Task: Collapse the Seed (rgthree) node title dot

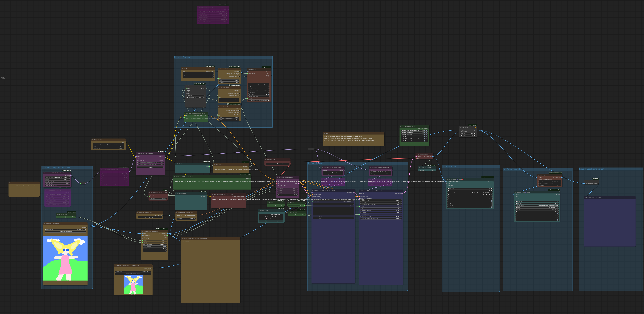Action: click(259, 211)
